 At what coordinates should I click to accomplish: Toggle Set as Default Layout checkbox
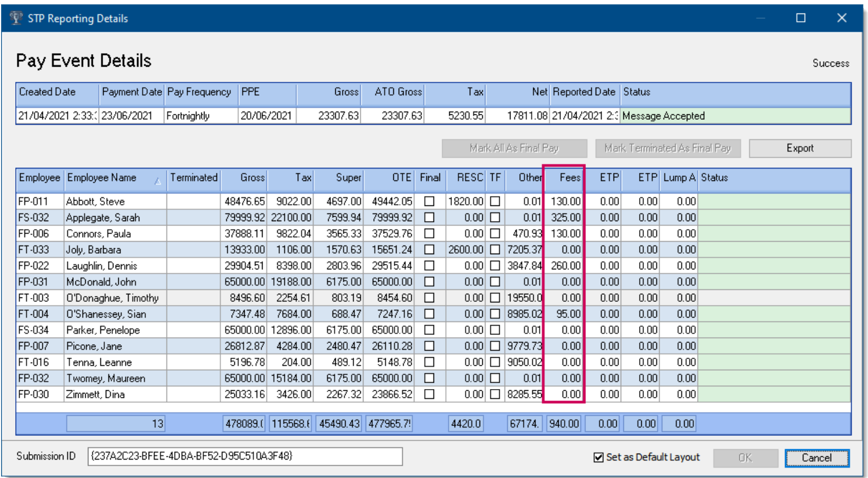(x=598, y=457)
